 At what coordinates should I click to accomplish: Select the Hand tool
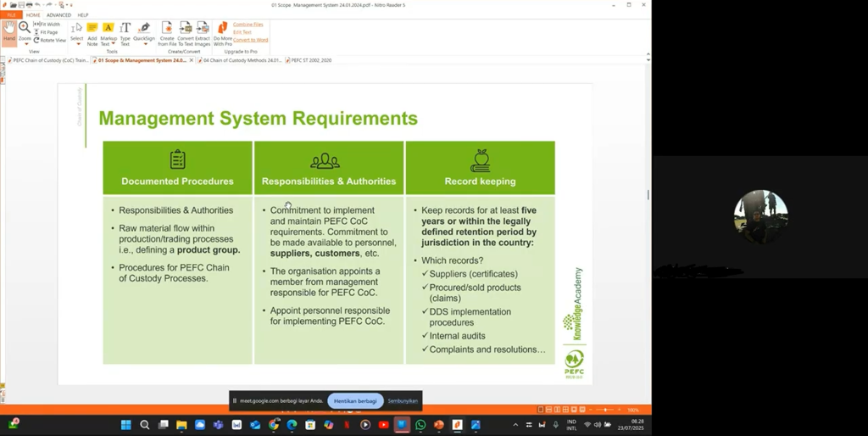(9, 31)
